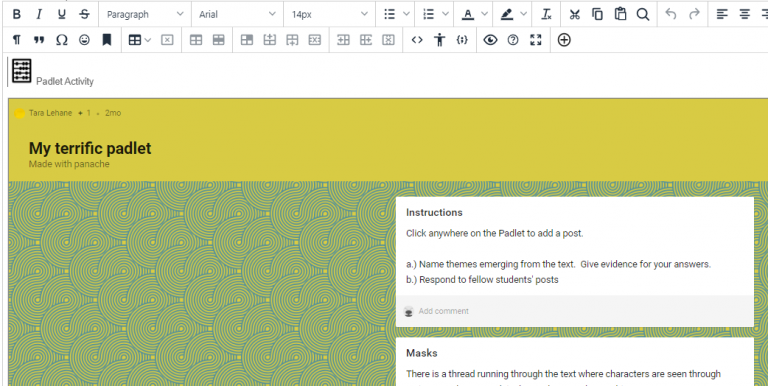Center align the text

pyautogui.click(x=744, y=14)
